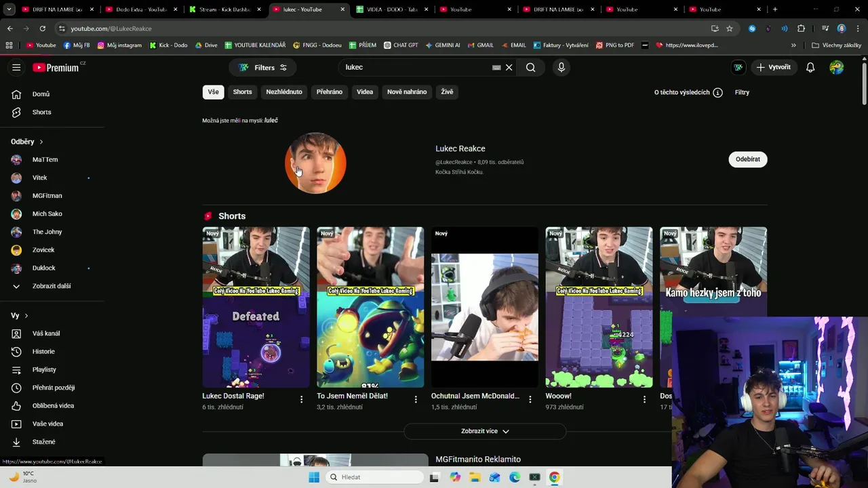Viewport: 868px width, 488px height.
Task: Open Chrome tab search dropdown
Action: pyautogui.click(x=9, y=9)
